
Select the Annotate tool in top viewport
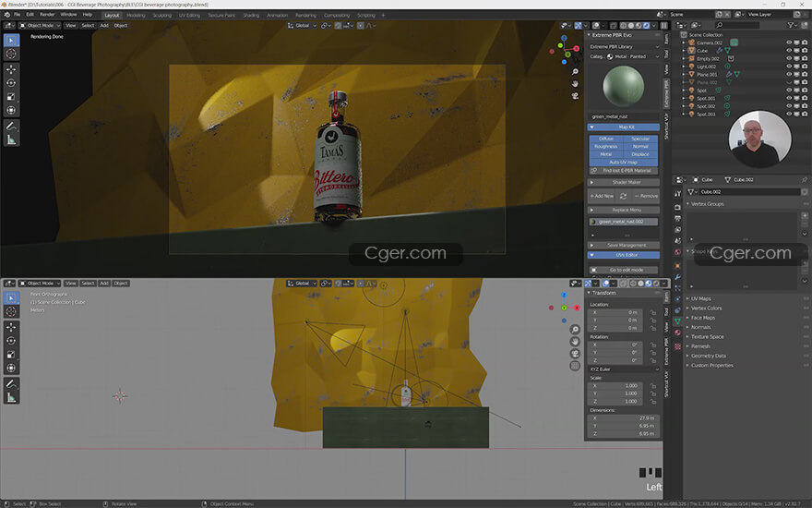[11, 126]
